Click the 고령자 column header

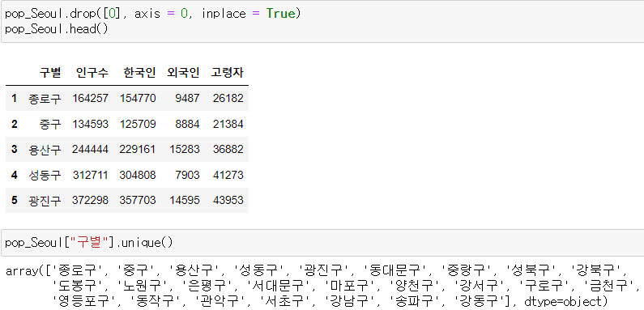point(227,73)
